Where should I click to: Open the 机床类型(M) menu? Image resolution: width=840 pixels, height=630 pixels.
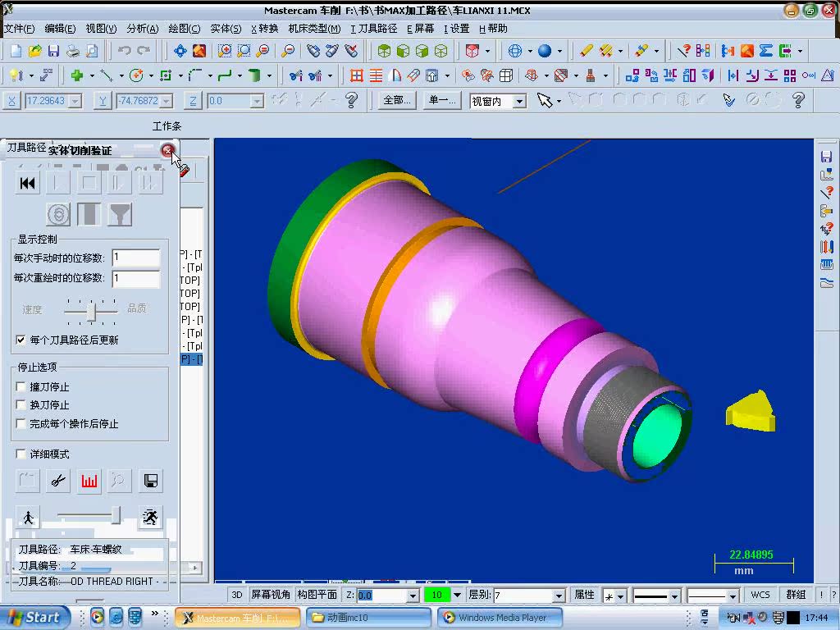[x=314, y=29]
